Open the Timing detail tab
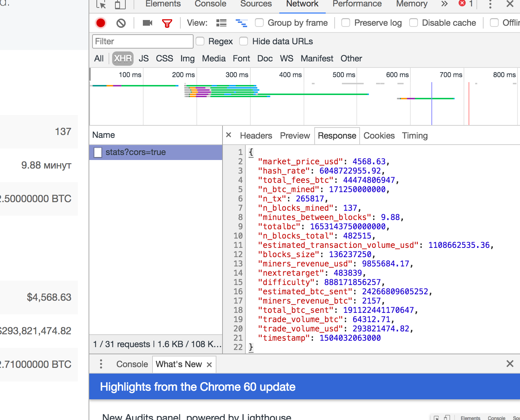Screen dimensions: 520x420 click(x=415, y=136)
